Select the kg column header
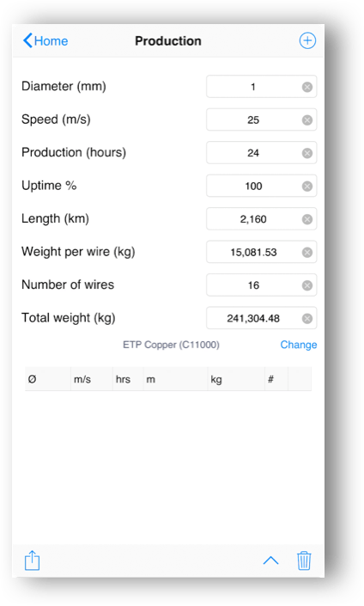This screenshot has height=606, width=364. tap(236, 379)
